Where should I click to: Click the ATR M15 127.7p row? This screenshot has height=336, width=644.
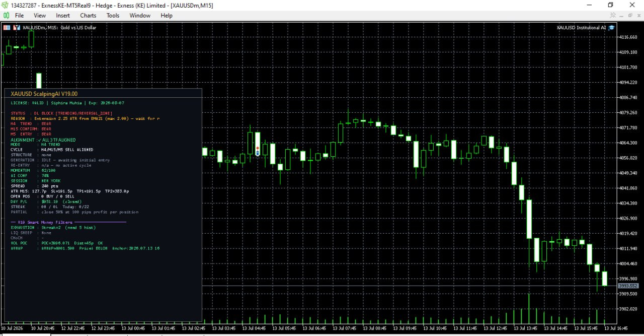(70, 191)
